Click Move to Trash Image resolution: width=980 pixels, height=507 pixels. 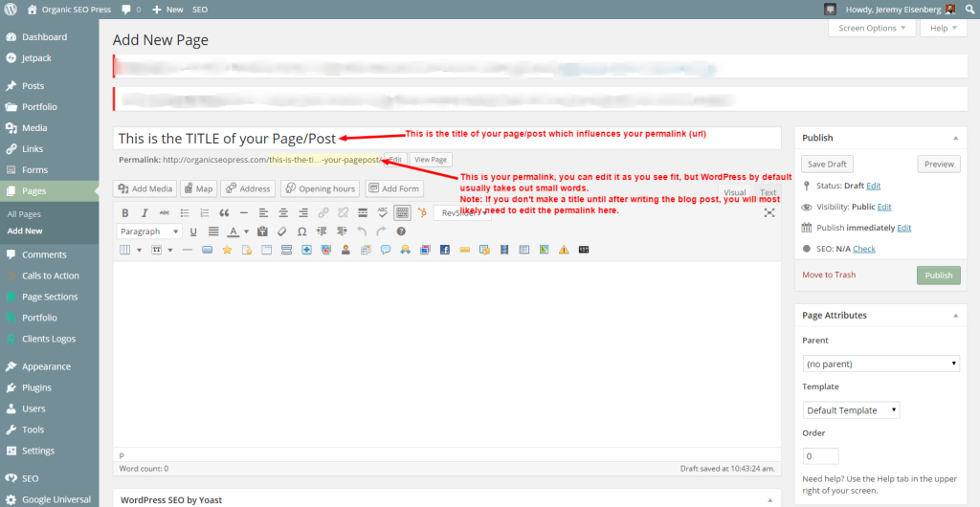tap(829, 275)
